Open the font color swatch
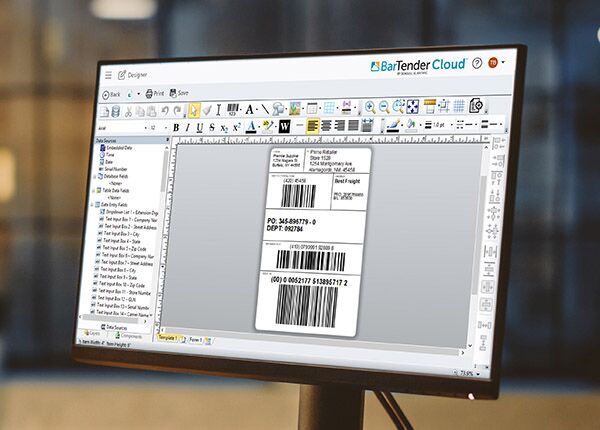The height and width of the screenshot is (430, 600). tap(251, 126)
